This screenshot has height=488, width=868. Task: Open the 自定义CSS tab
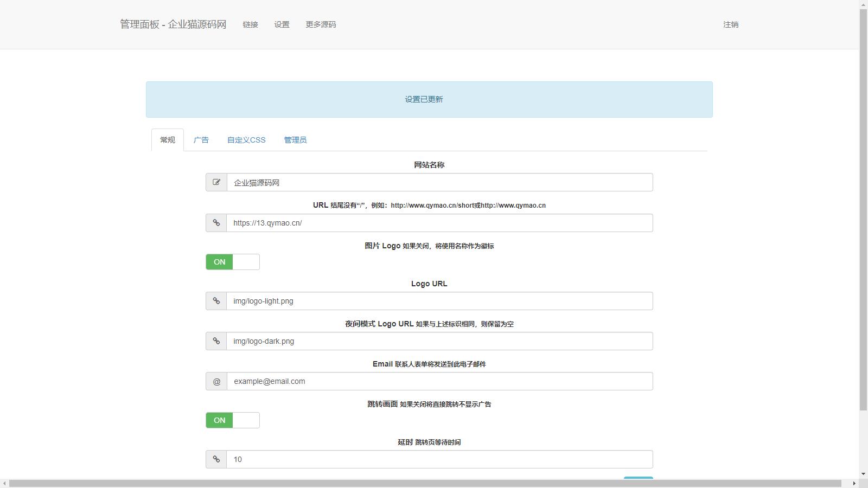246,140
